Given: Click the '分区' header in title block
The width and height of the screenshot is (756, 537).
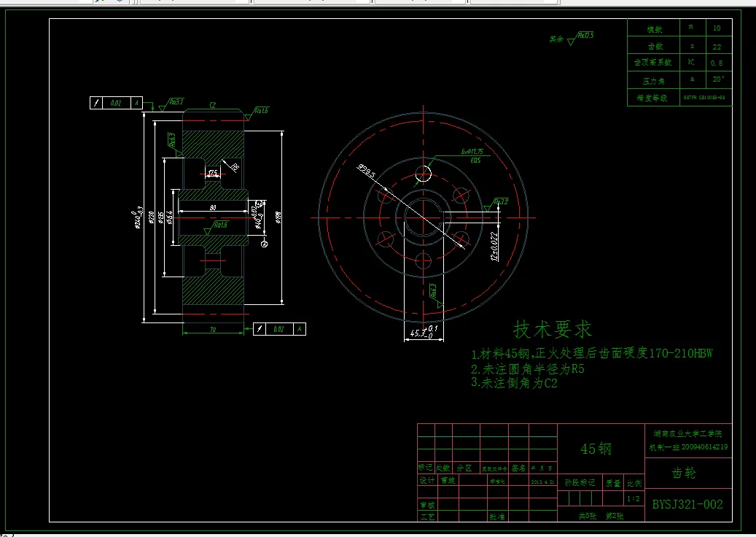Looking at the screenshot, I should point(464,468).
